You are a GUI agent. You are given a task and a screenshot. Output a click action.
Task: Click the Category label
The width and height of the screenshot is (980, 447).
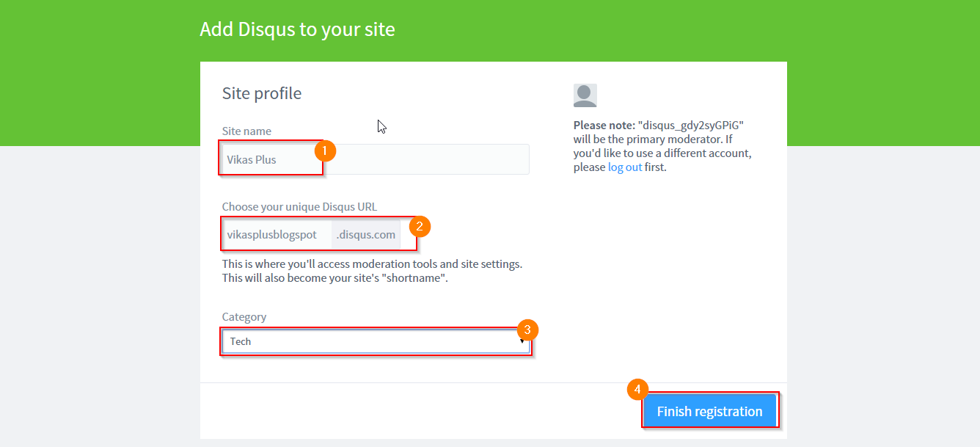point(244,317)
